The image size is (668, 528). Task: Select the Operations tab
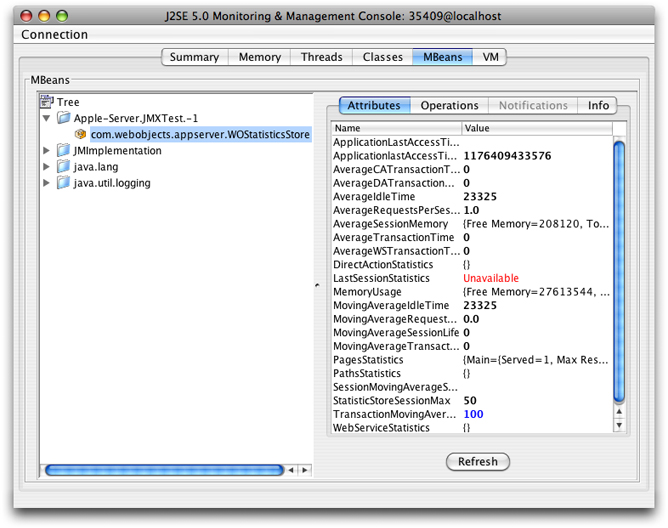(x=449, y=105)
